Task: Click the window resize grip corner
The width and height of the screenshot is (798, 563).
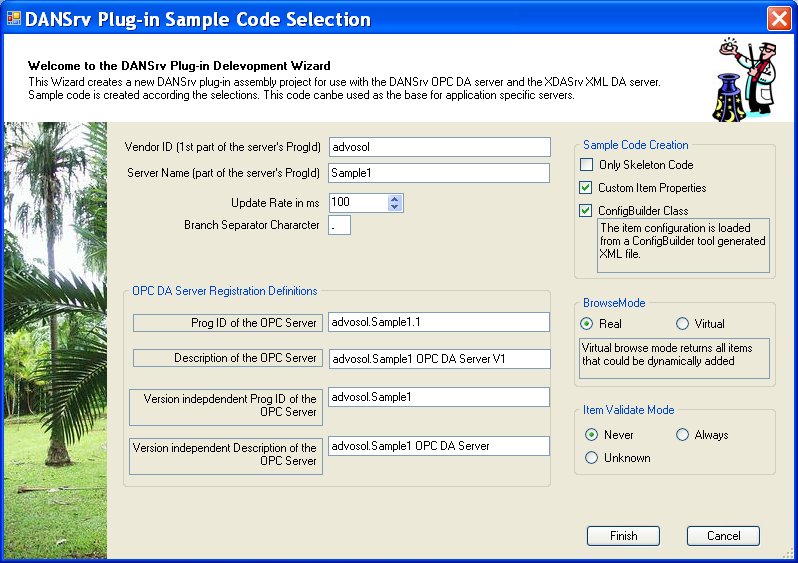Action: tap(788, 554)
